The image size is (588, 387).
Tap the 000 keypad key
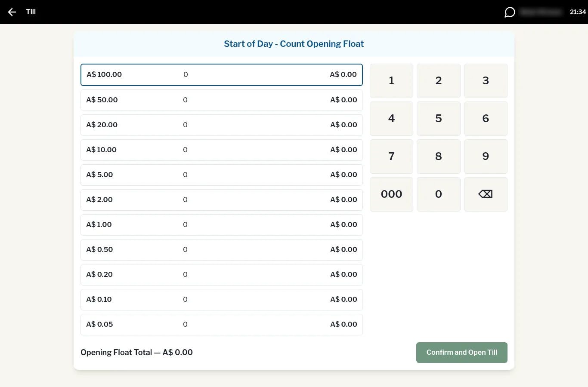[391, 194]
